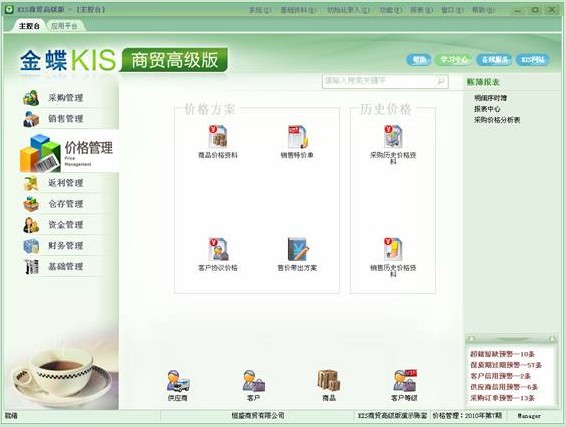This screenshot has height=427, width=566.
Task: Open 超储短缺预警—10条 alert
Action: pyautogui.click(x=502, y=354)
